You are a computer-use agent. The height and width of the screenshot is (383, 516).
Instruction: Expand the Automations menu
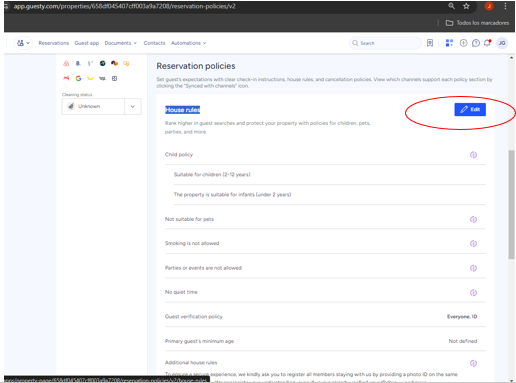coord(189,43)
